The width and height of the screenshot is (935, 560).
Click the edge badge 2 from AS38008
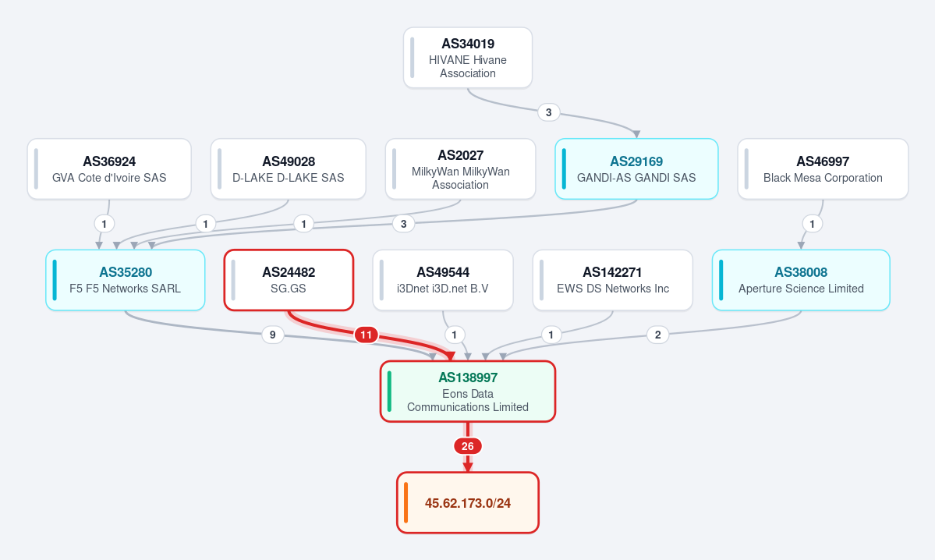click(x=657, y=335)
